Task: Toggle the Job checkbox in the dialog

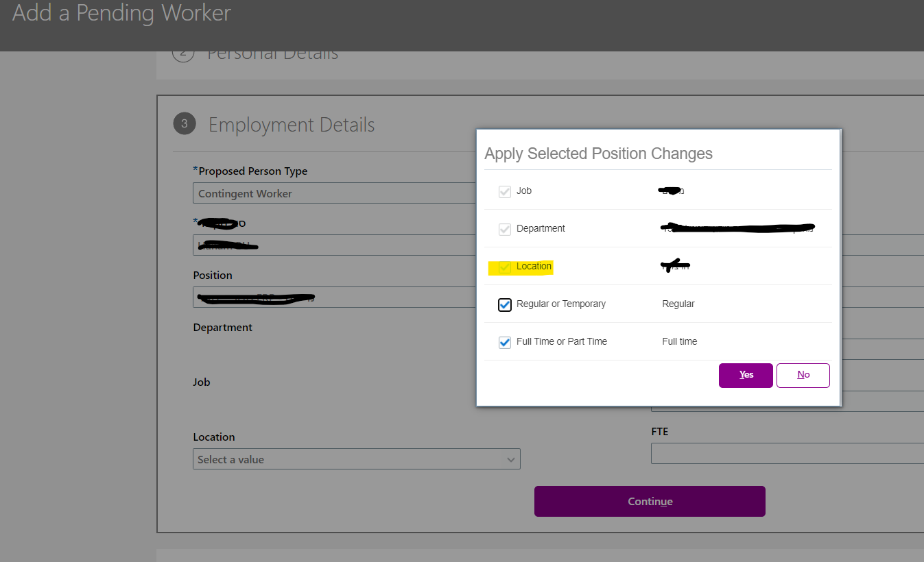Action: (x=505, y=191)
